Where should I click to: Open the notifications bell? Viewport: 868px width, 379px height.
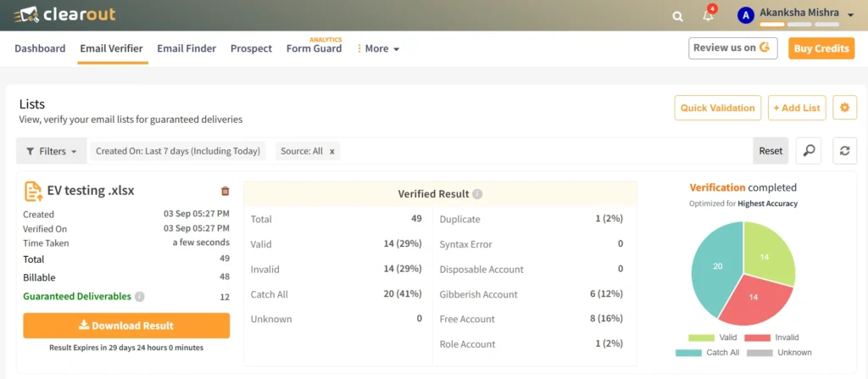click(708, 15)
